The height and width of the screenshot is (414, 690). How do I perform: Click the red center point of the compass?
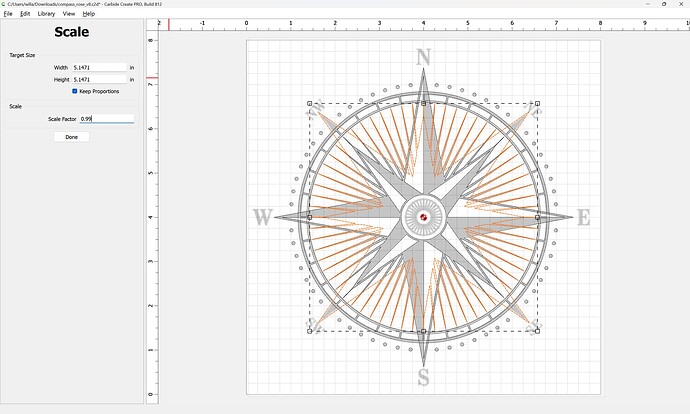424,217
